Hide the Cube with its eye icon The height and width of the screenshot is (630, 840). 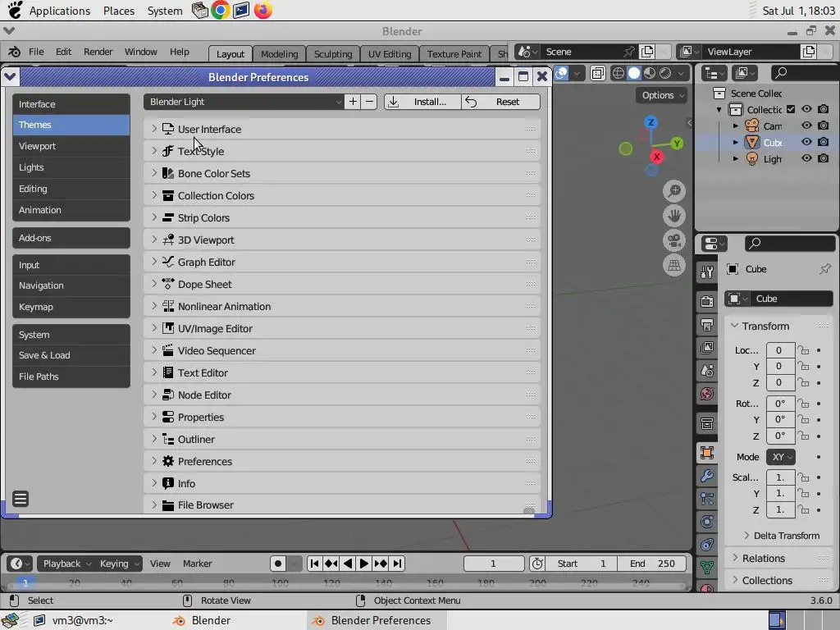806,142
